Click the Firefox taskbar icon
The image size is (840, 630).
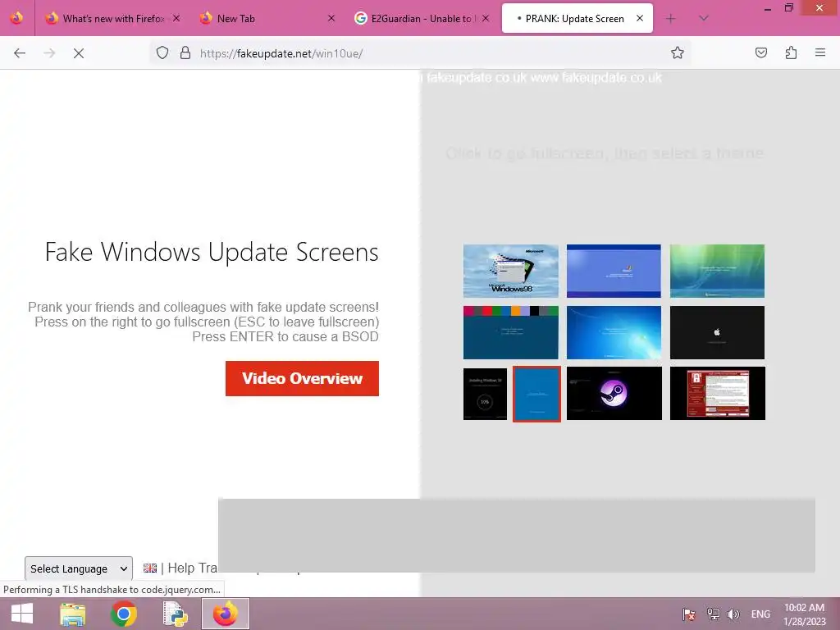[226, 614]
